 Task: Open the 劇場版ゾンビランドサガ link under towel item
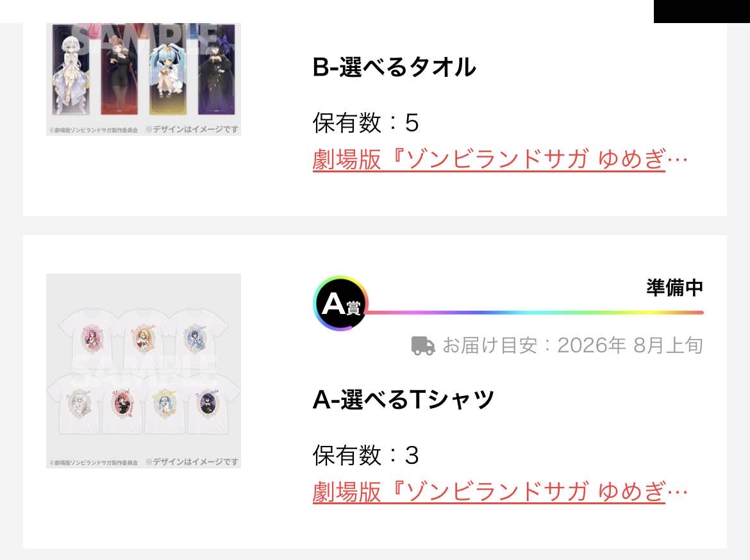click(x=500, y=160)
